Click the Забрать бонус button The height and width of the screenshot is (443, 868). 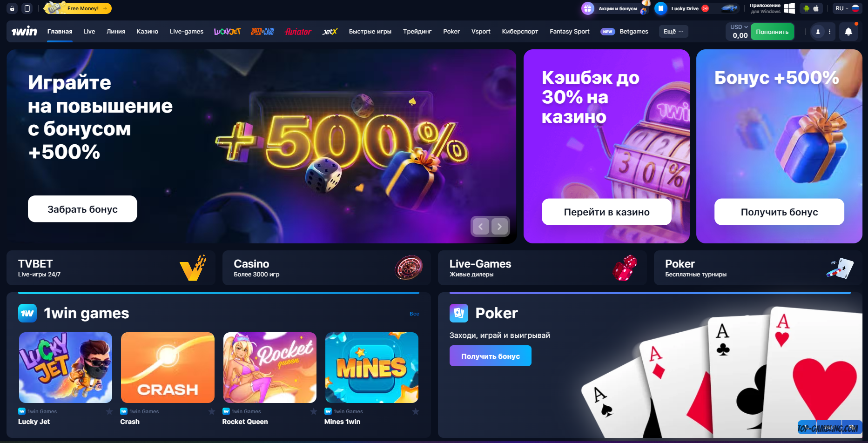click(82, 209)
